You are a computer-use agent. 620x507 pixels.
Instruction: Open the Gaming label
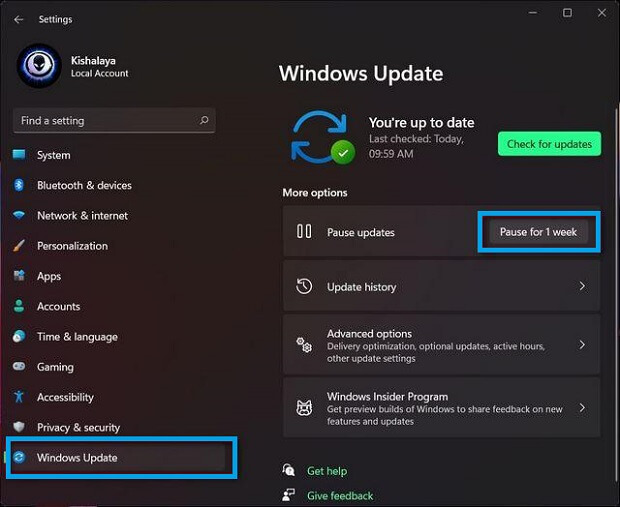[55, 367]
